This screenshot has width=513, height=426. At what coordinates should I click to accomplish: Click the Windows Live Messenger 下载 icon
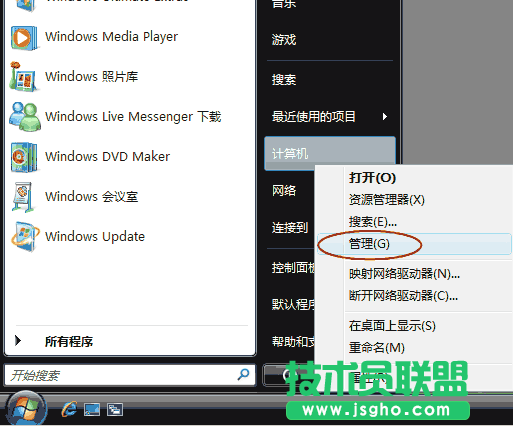tap(25, 117)
